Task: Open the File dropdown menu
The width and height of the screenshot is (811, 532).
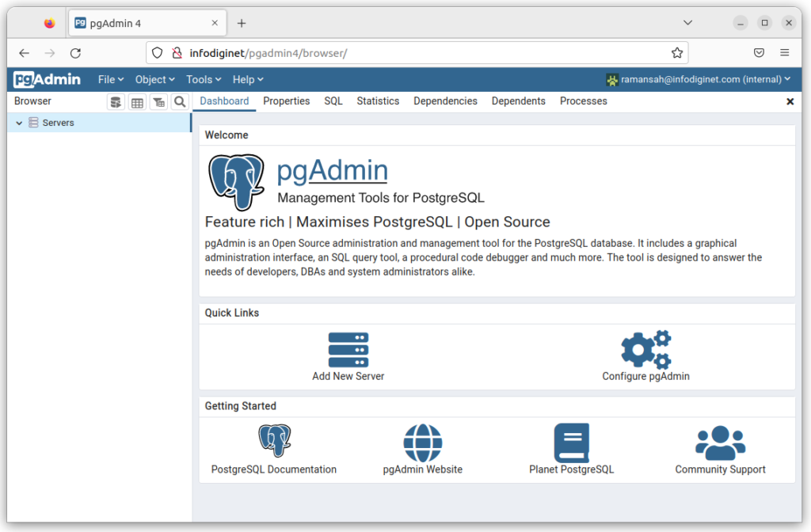Action: pos(111,80)
